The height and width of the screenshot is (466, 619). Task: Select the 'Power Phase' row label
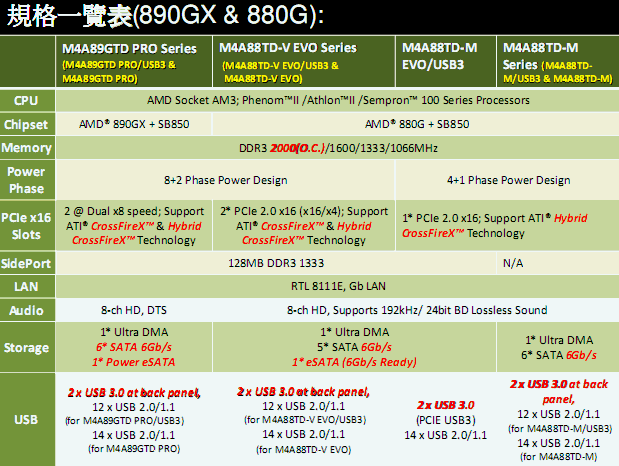coord(27,180)
